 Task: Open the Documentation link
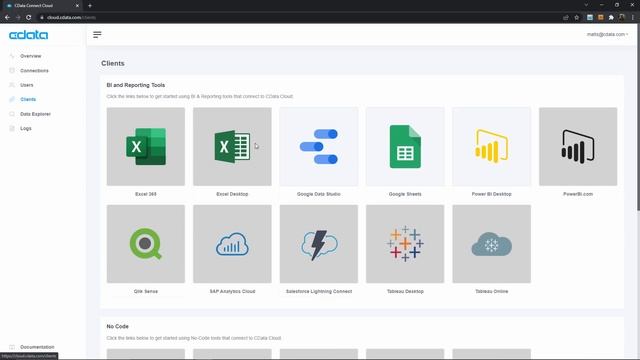[37, 347]
